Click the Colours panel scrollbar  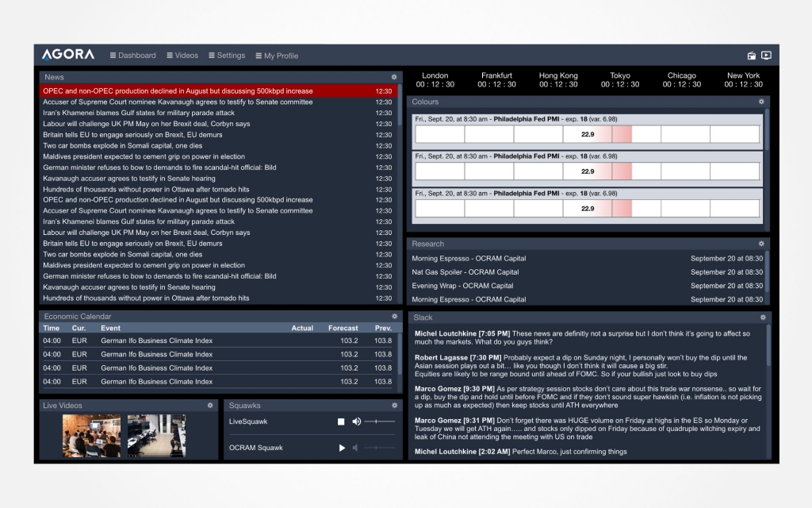coord(767,129)
